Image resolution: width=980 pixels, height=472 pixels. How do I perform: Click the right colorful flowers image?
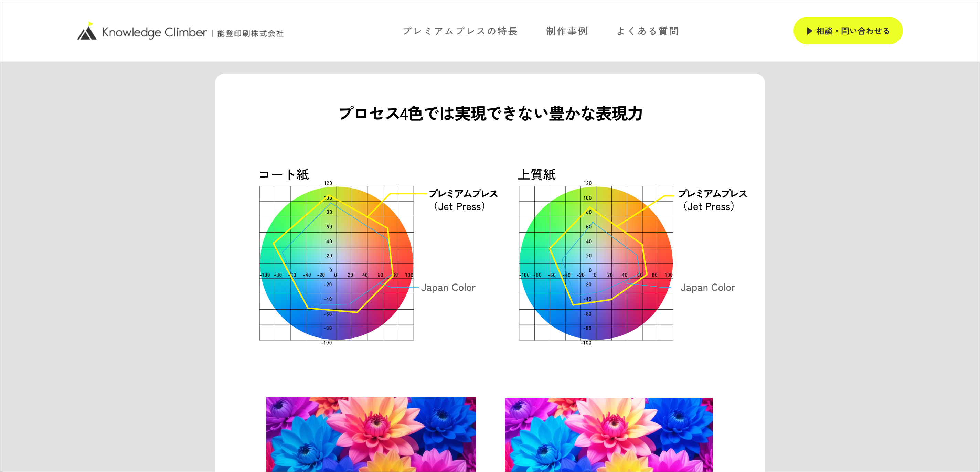(609, 435)
